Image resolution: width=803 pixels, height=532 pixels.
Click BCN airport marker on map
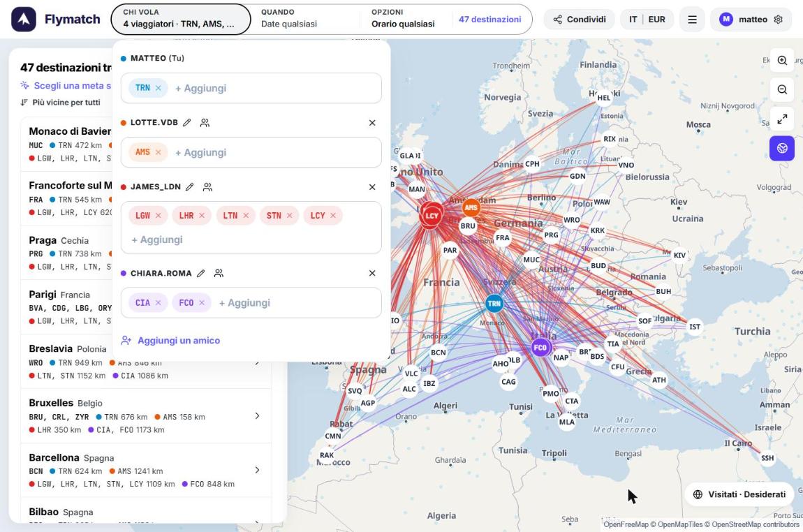click(438, 353)
